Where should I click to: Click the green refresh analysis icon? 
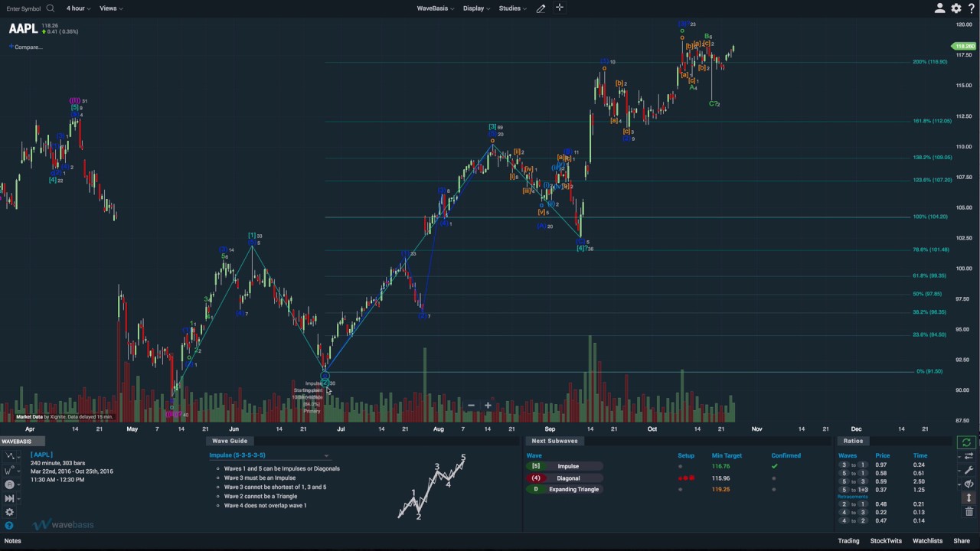point(966,442)
